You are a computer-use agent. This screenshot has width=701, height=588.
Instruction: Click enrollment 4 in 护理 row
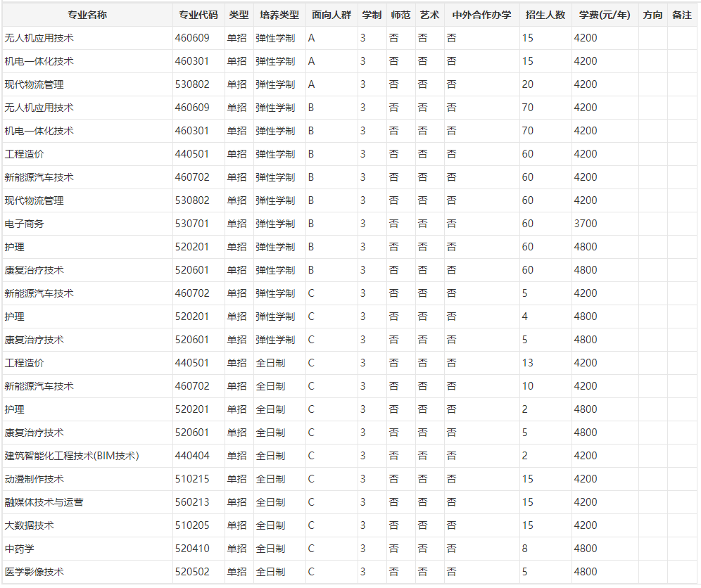coord(525,317)
